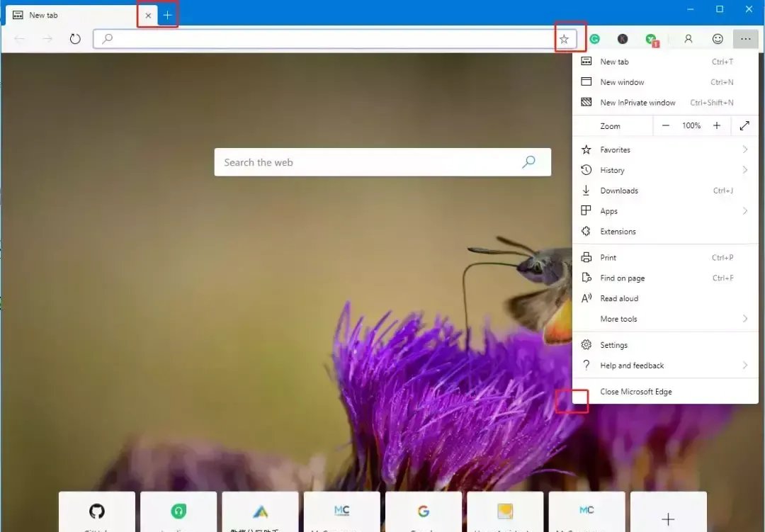This screenshot has width=765, height=532.
Task: Click the favorites star in address bar
Action: point(564,39)
